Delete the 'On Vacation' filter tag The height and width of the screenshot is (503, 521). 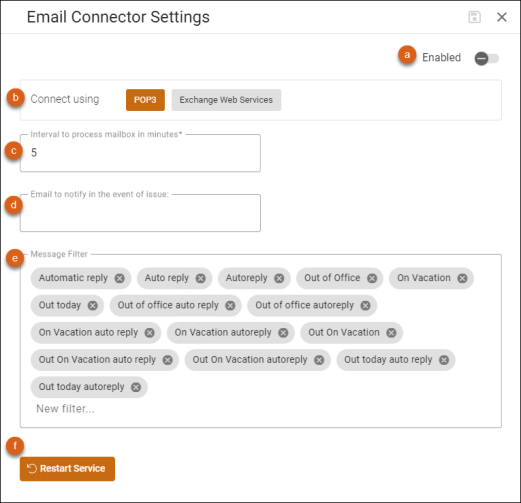462,278
